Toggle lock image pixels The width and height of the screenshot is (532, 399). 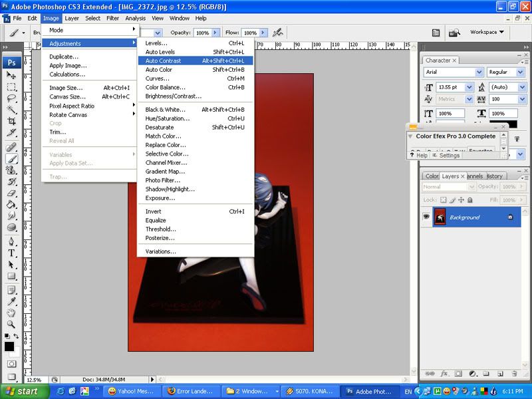pyautogui.click(x=452, y=200)
